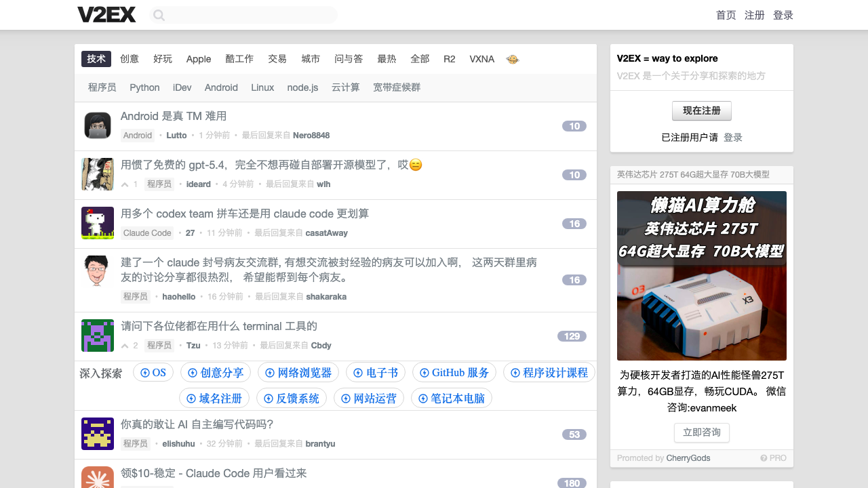Switch to Apple tab

199,59
